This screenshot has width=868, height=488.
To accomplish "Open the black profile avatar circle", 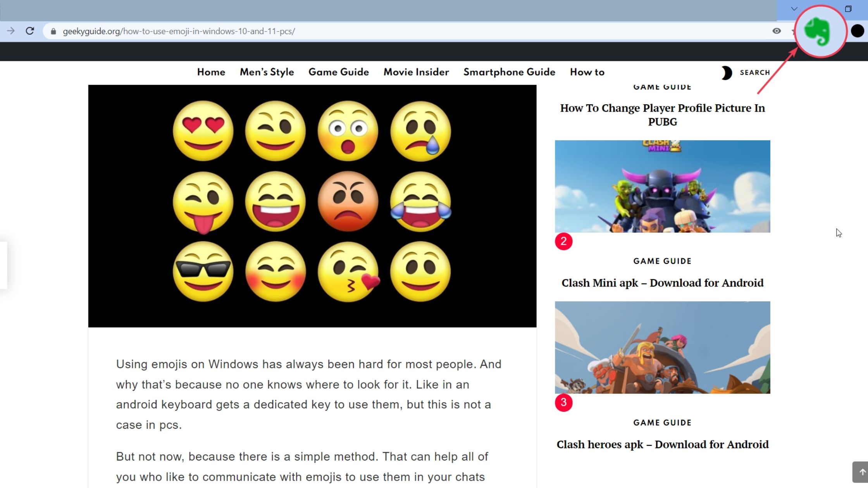I will click(857, 31).
